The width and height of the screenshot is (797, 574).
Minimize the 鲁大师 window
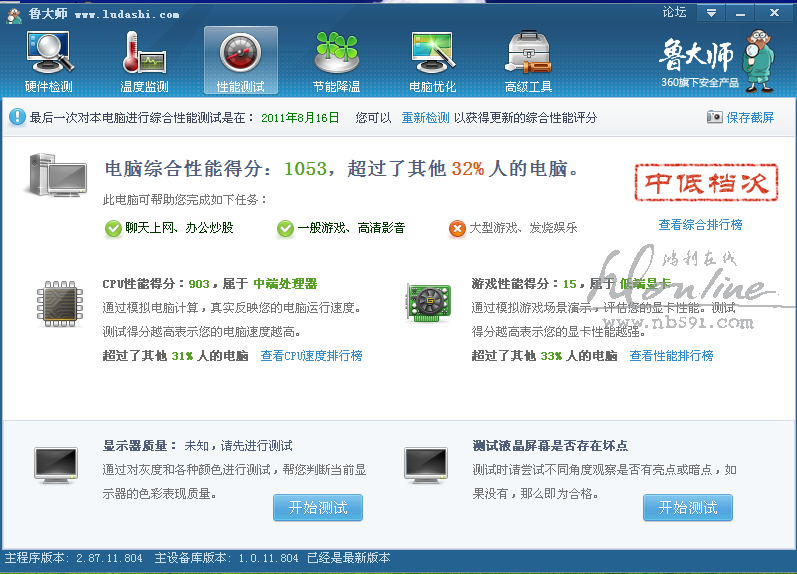(x=741, y=13)
